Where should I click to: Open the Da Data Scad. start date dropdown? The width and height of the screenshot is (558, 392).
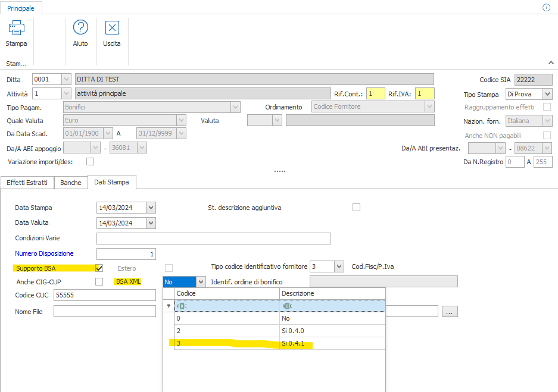(108, 133)
